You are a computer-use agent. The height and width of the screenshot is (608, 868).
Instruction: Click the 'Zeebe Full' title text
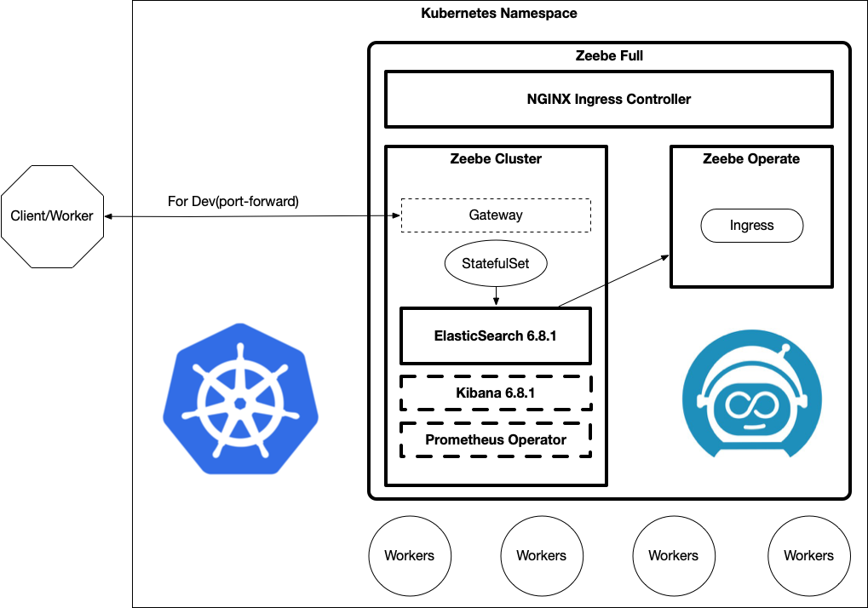(x=609, y=56)
